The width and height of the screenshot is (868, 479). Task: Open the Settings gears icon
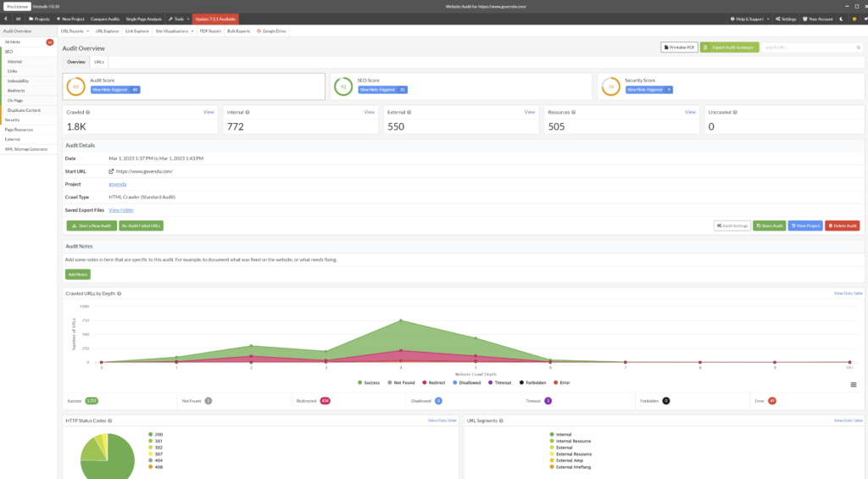[x=778, y=19]
